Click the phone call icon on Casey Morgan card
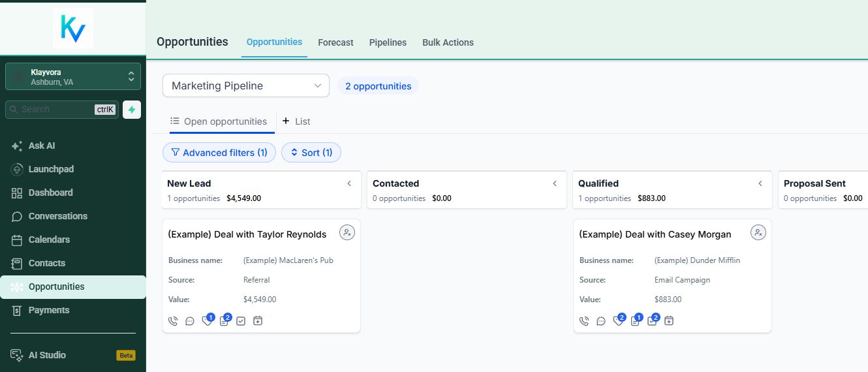 584,321
